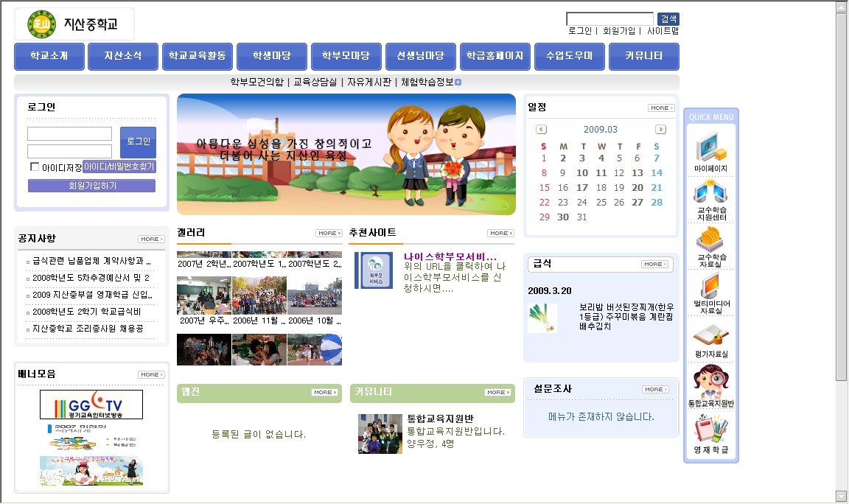
Task: Open the GG TV banner image
Action: coord(91,405)
